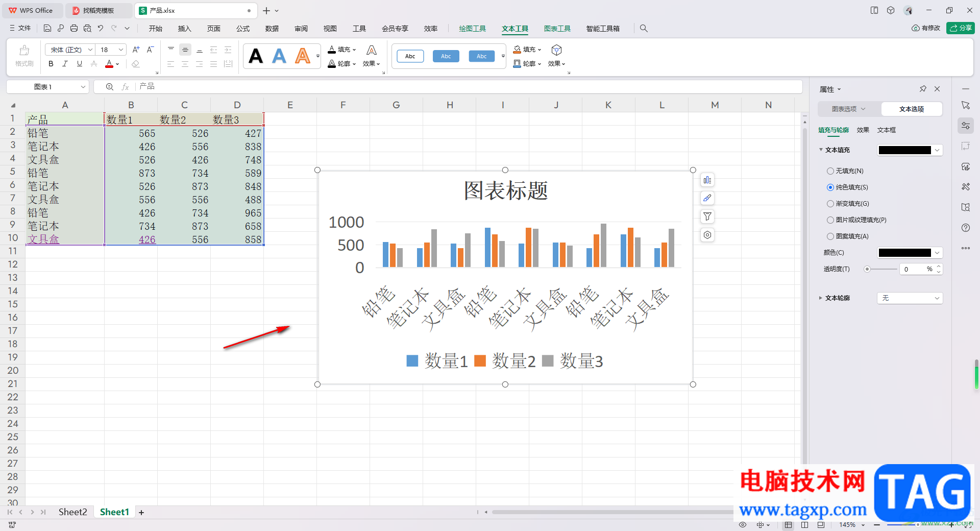Open chart elements button beside chart
The width and height of the screenshot is (980, 531).
707,180
